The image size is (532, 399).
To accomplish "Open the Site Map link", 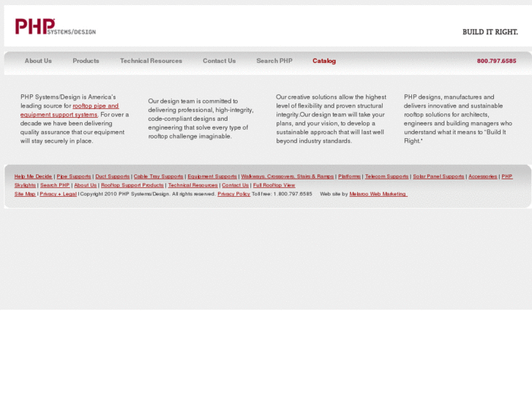I will pyautogui.click(x=25, y=194).
